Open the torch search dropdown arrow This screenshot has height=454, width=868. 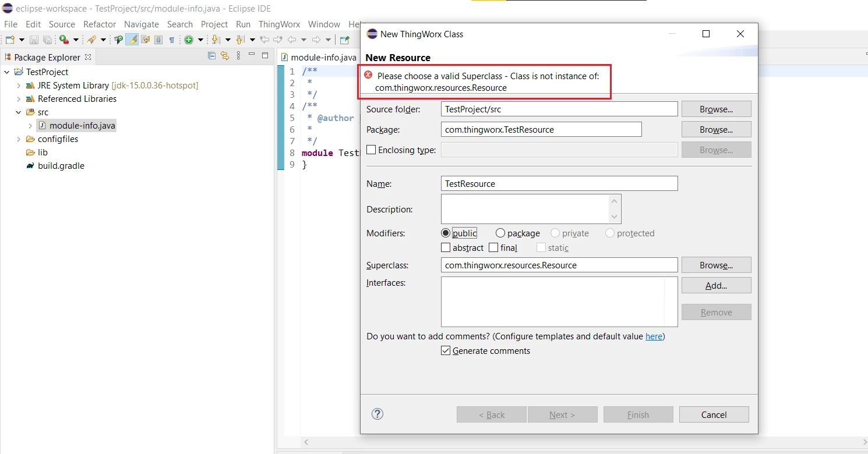103,40
